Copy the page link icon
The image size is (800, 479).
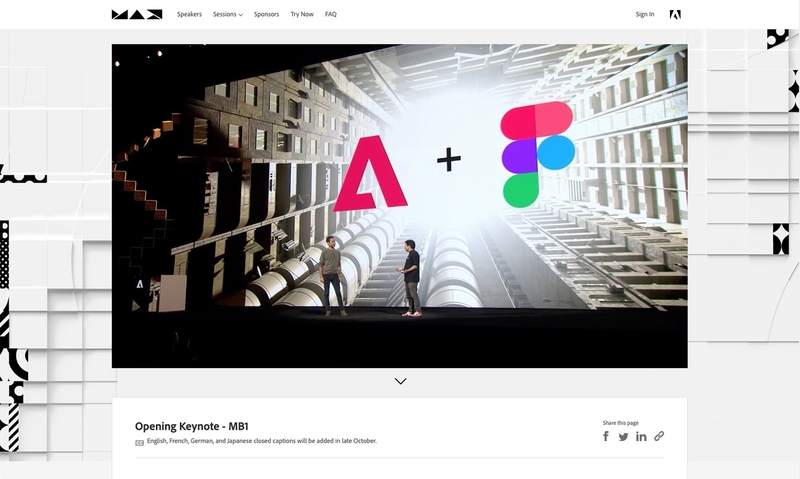coord(659,436)
